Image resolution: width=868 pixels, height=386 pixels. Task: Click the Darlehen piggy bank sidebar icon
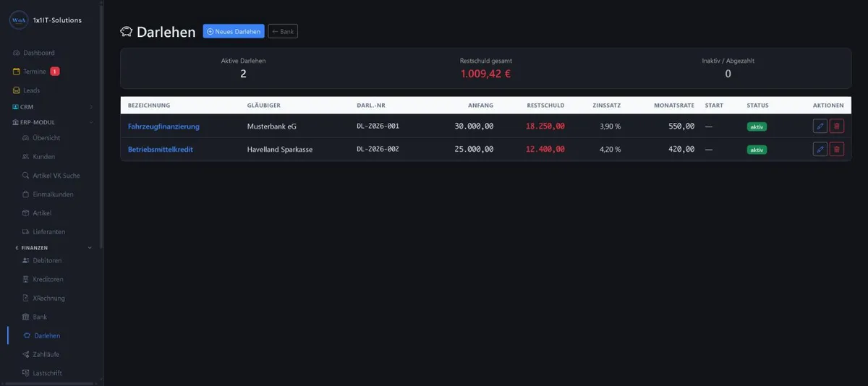pos(27,335)
